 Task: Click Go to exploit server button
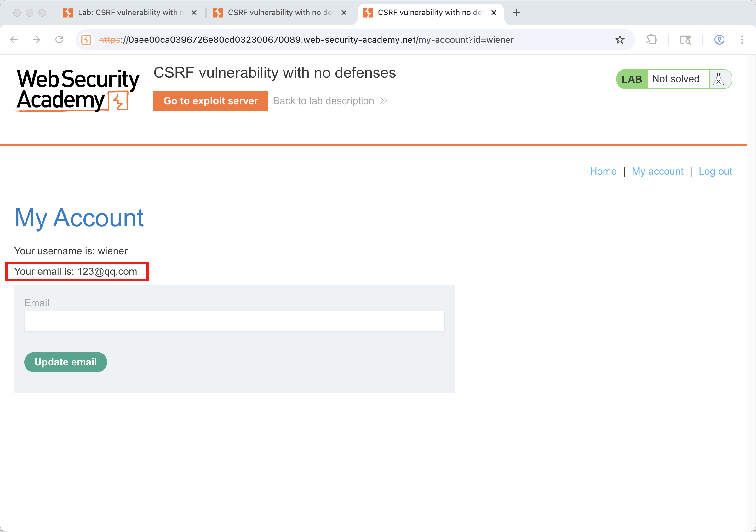(x=211, y=101)
